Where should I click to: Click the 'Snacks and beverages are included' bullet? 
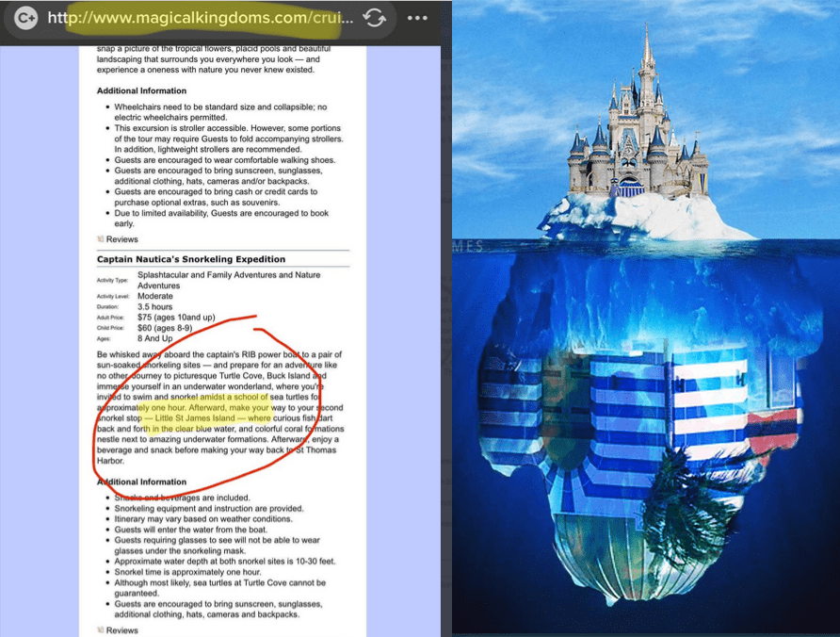pos(185,498)
